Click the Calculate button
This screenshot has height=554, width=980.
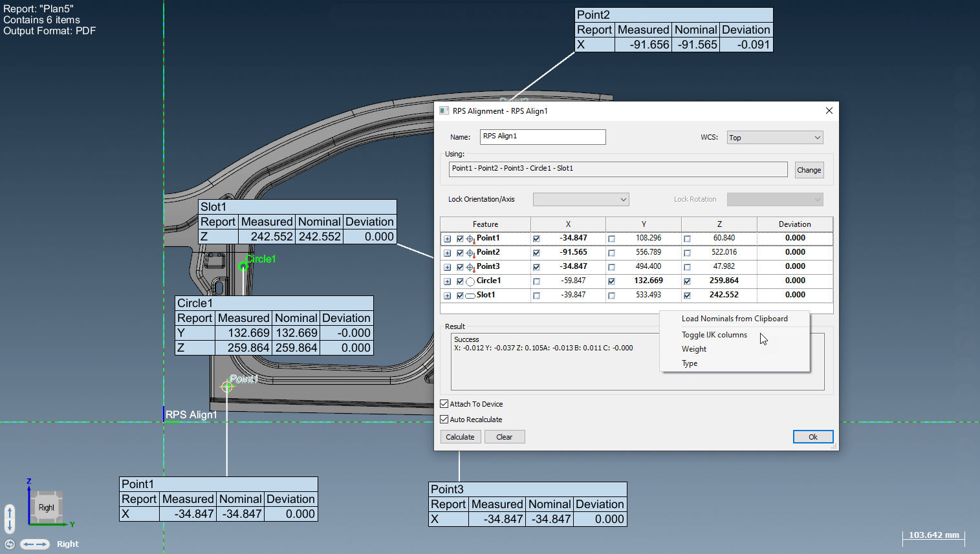[x=460, y=437]
